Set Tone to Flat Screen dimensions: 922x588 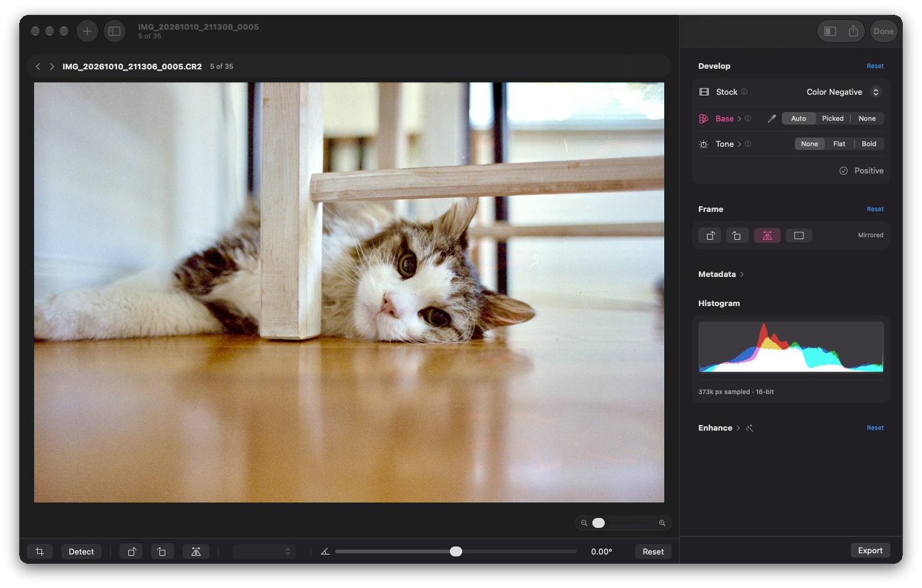point(839,144)
